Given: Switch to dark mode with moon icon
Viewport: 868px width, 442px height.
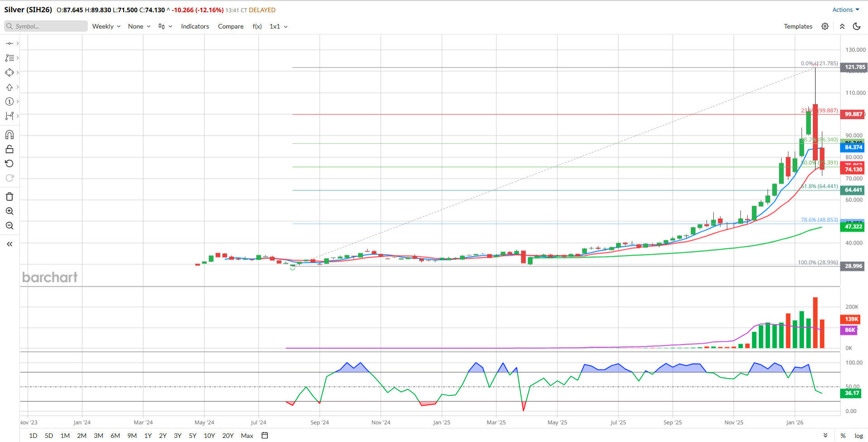Looking at the screenshot, I should [857, 26].
